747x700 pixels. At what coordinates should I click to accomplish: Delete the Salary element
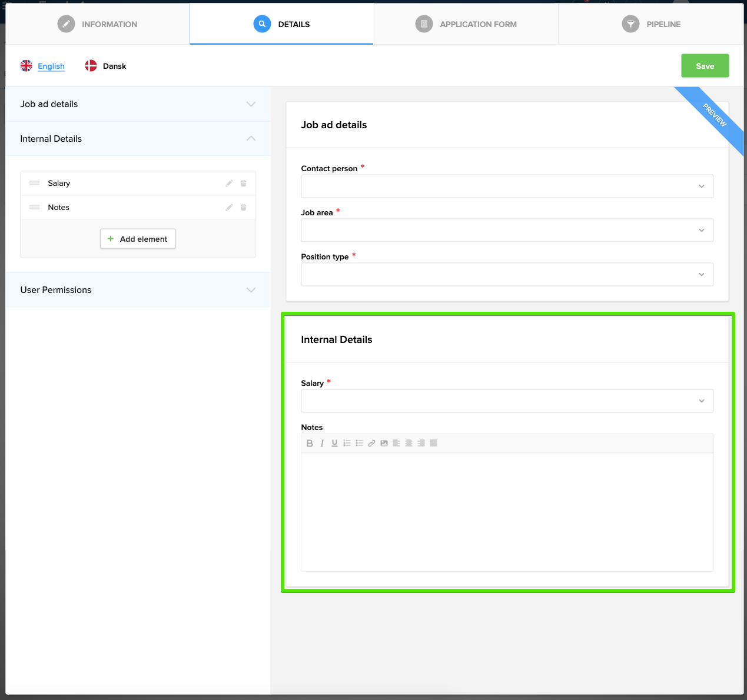tap(243, 184)
